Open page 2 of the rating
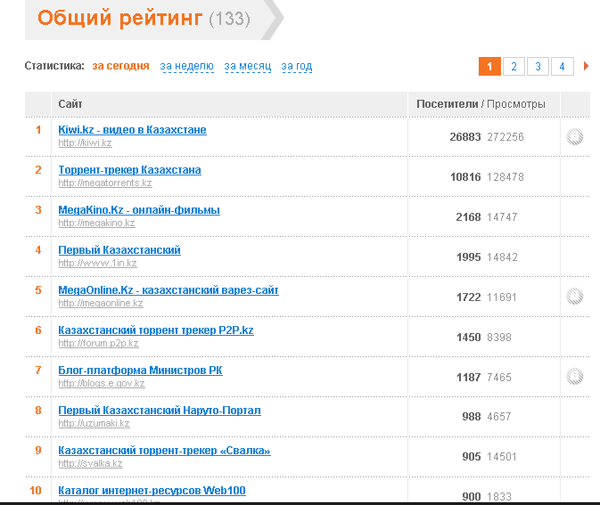This screenshot has height=505, width=600. pyautogui.click(x=514, y=67)
